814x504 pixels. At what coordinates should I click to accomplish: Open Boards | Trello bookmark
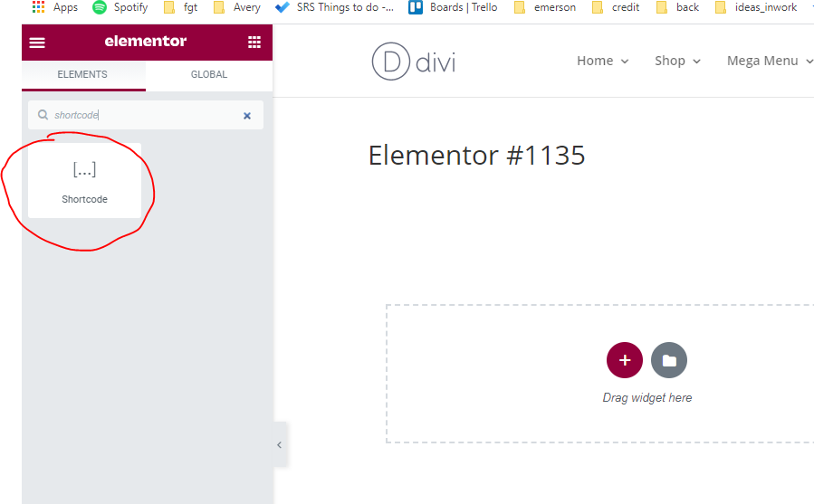pos(453,7)
